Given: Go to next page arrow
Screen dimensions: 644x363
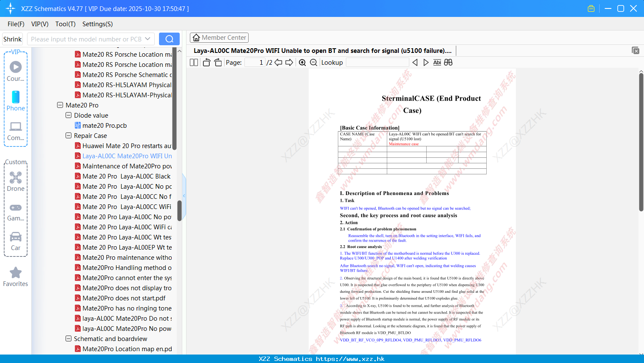Looking at the screenshot, I should [x=289, y=62].
